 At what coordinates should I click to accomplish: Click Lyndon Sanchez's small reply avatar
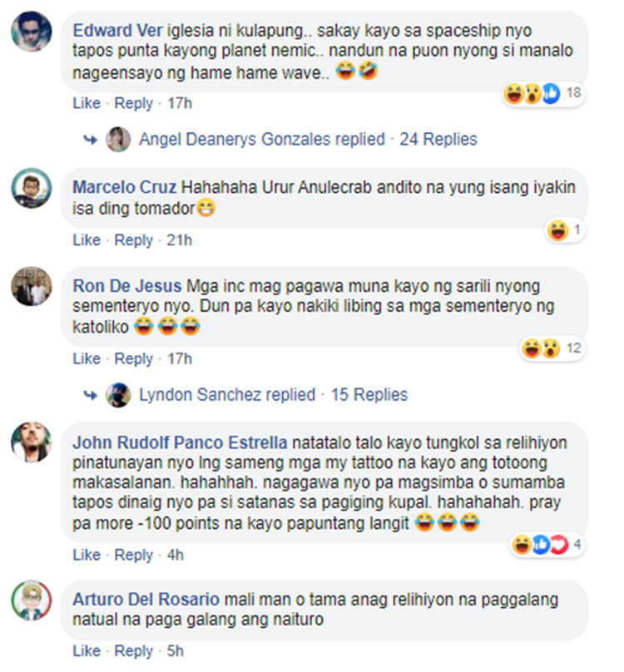118,395
